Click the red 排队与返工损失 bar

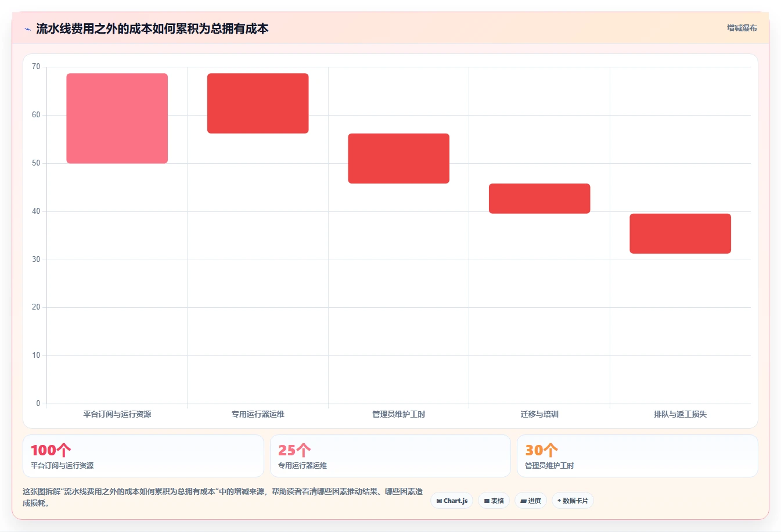(681, 233)
